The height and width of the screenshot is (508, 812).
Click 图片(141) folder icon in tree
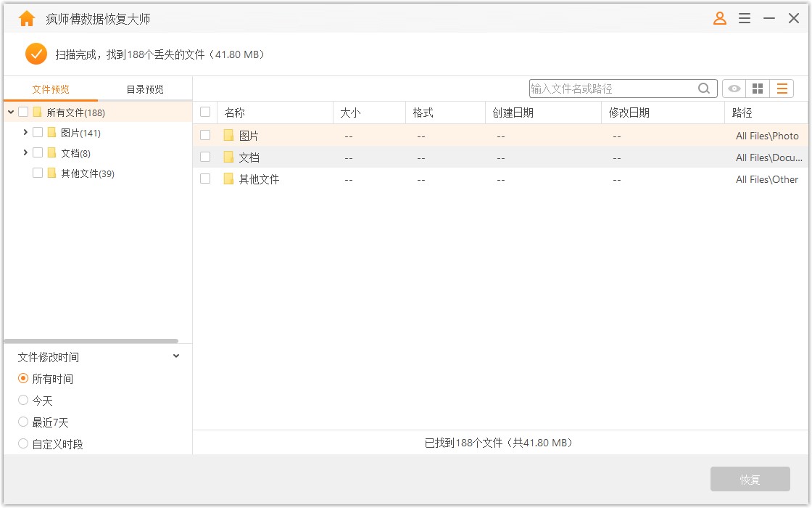pos(51,132)
